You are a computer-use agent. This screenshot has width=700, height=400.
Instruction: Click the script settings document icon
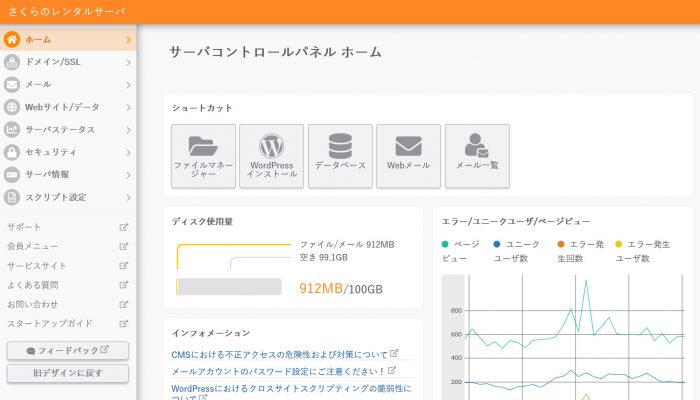click(x=12, y=197)
